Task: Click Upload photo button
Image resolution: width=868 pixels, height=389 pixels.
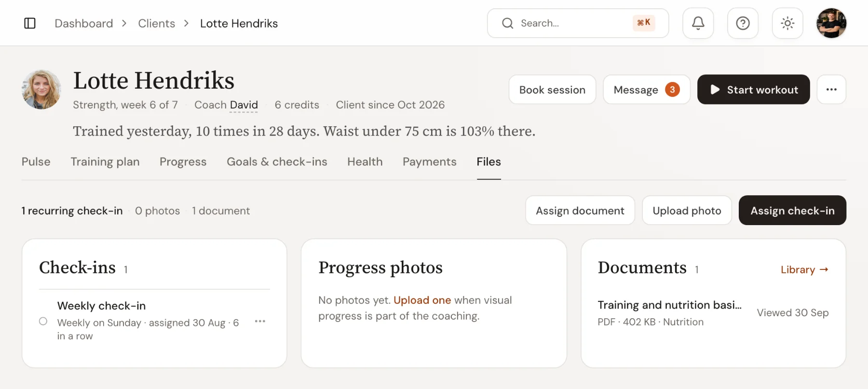Action: click(687, 210)
